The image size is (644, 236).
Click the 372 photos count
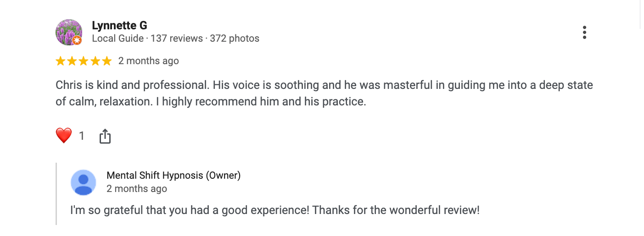235,38
